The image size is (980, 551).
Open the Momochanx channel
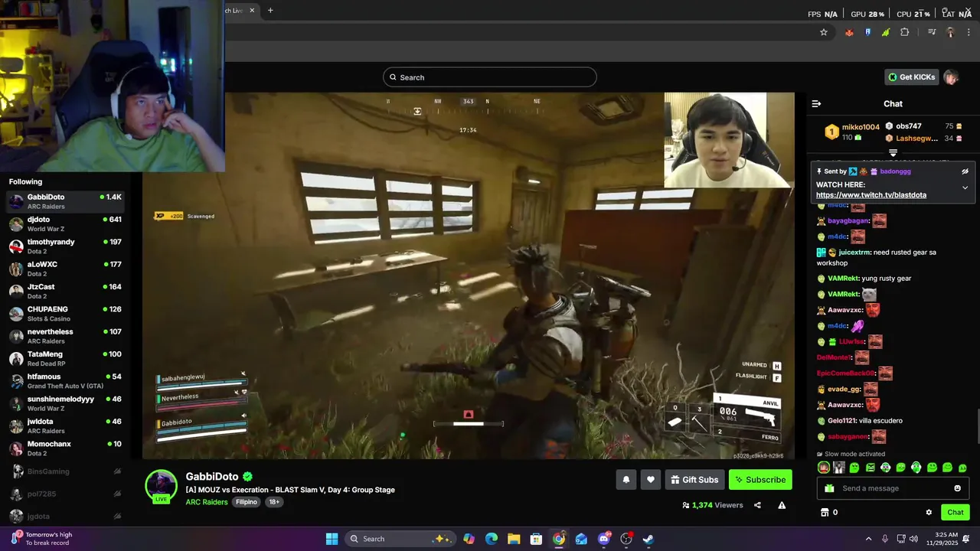65,448
